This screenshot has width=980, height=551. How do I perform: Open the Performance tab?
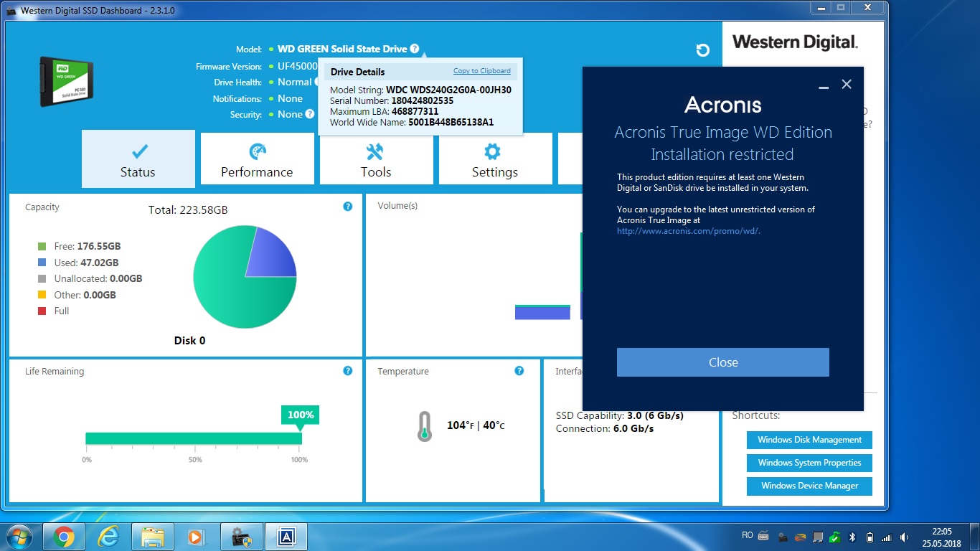coord(257,159)
